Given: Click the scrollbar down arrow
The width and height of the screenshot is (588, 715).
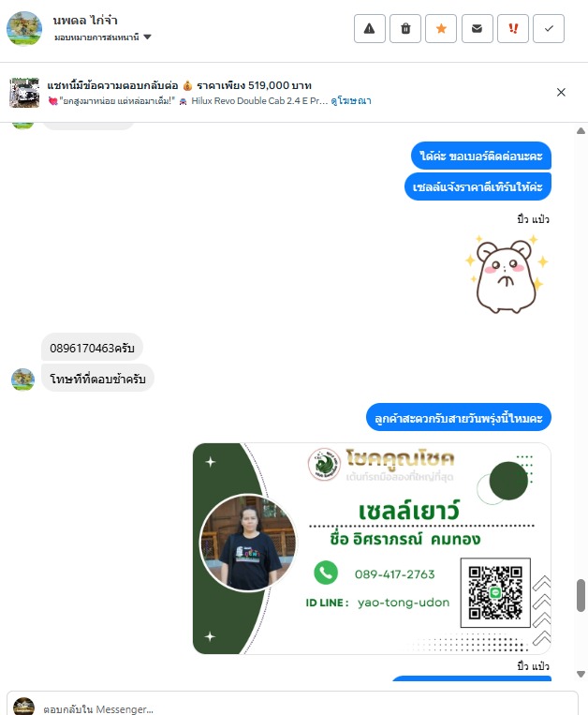Looking at the screenshot, I should 581,674.
